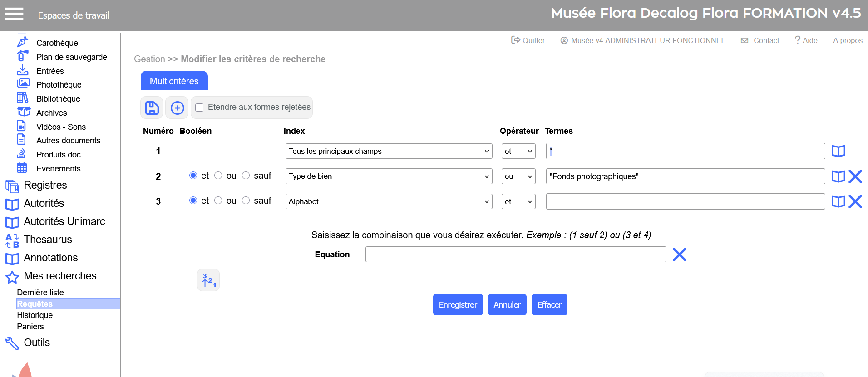Switch to the Multicritères tab
Screen dimensions: 868x377
(174, 81)
